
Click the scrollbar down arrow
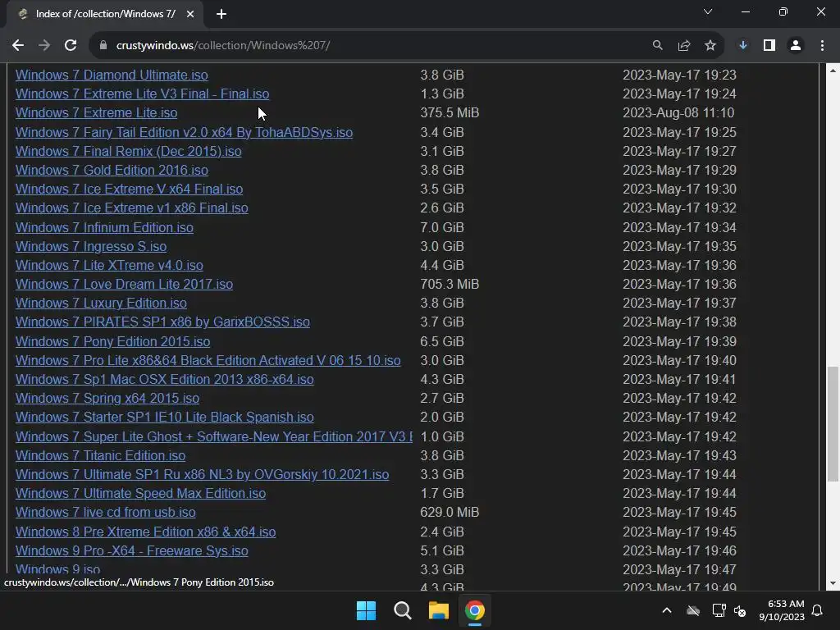pos(833,583)
